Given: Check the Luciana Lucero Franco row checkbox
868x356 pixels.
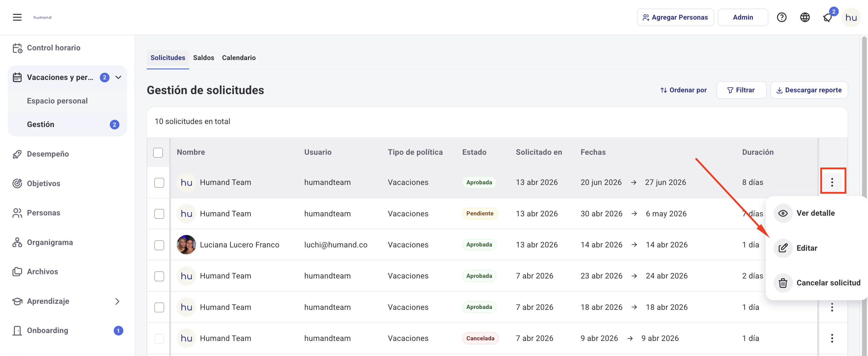Looking at the screenshot, I should (159, 245).
